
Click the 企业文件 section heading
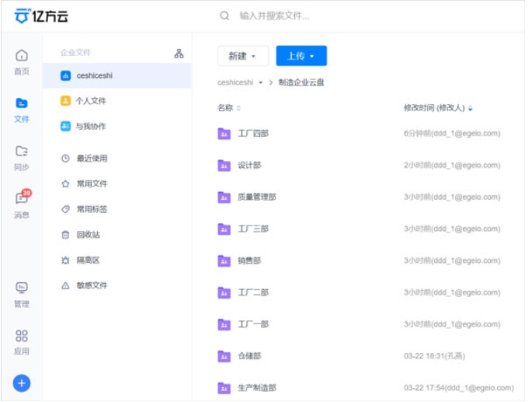tap(75, 53)
